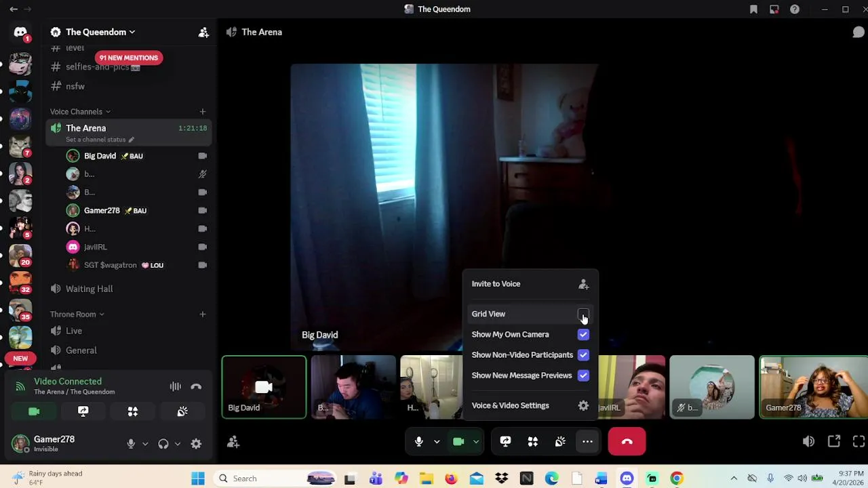Open the soundboard from the call control bar
The width and height of the screenshot is (868, 488).
tap(560, 441)
